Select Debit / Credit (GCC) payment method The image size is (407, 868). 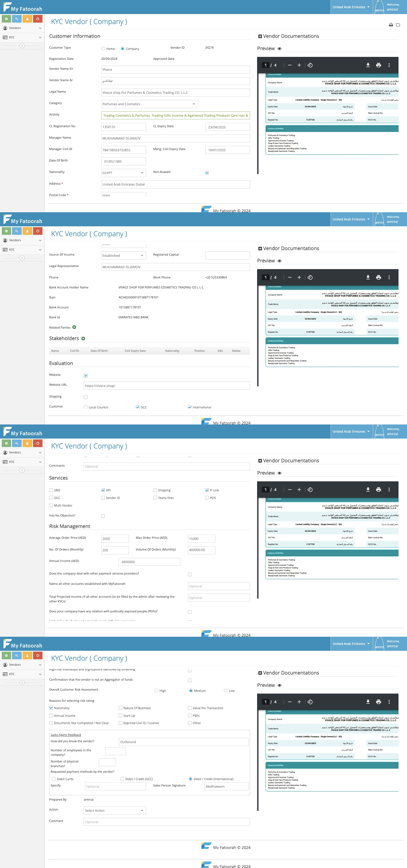coord(122,779)
